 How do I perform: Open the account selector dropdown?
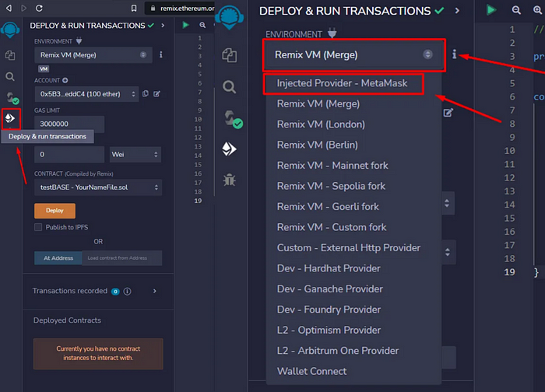pyautogui.click(x=86, y=94)
